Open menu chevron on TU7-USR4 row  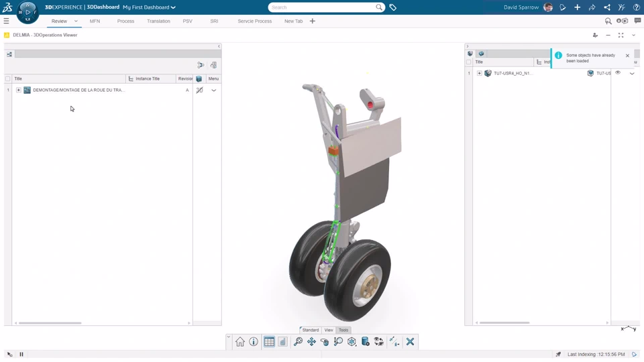click(x=632, y=74)
